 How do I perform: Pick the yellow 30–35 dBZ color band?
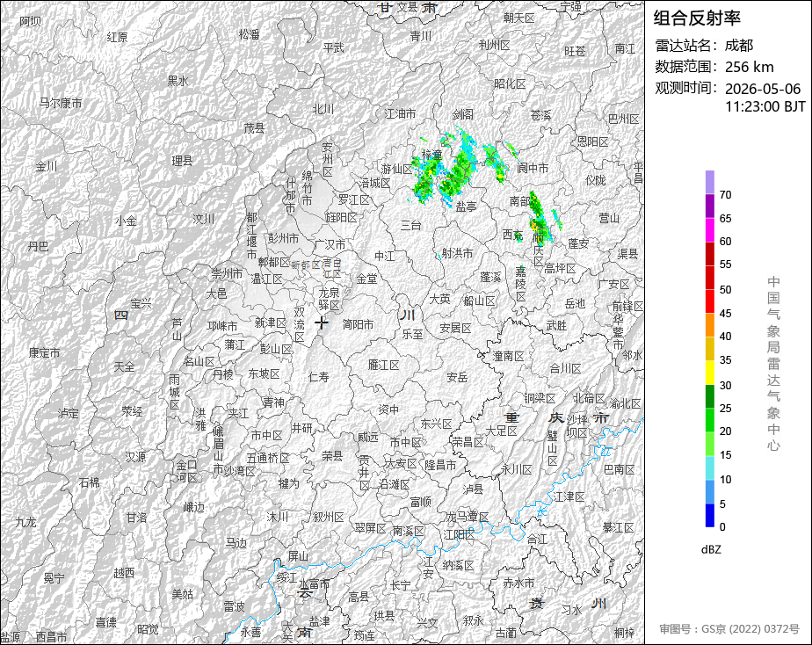coord(709,373)
